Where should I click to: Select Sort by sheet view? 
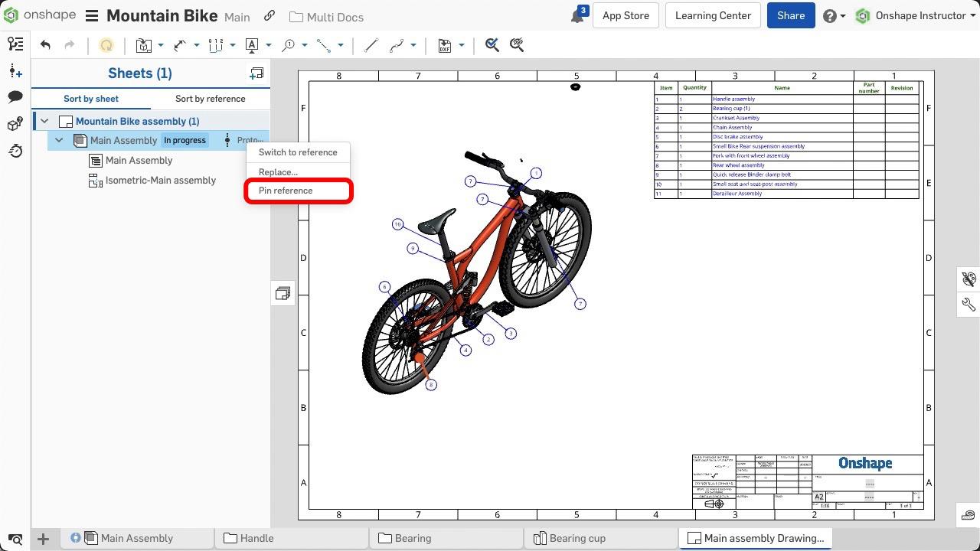(x=91, y=99)
